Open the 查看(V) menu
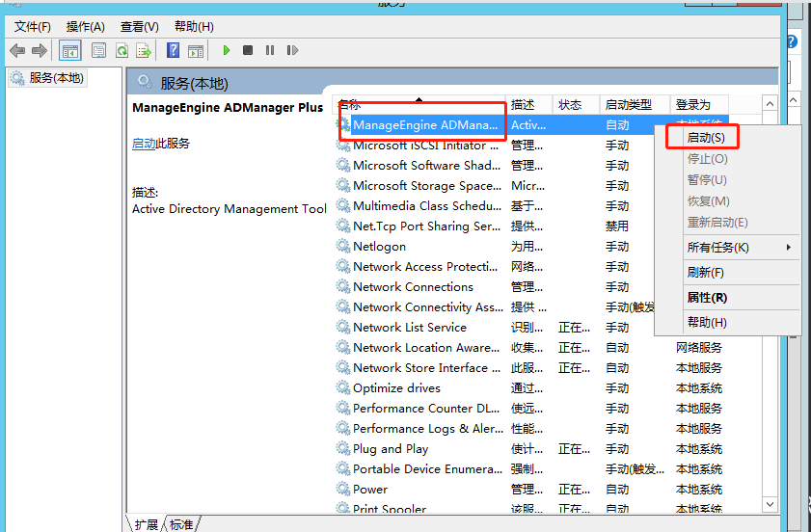The height and width of the screenshot is (532, 811). pyautogui.click(x=139, y=26)
